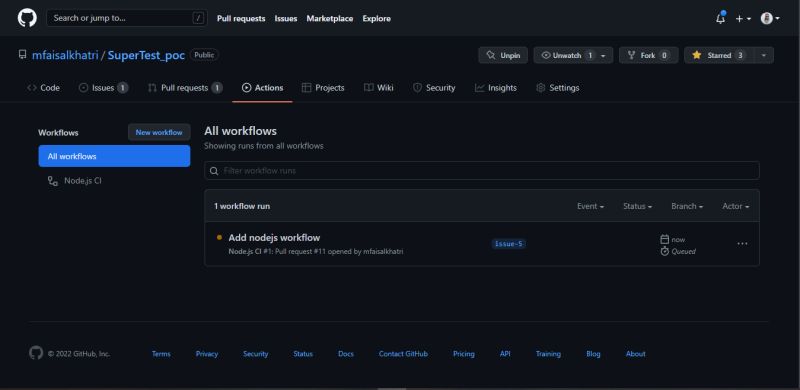Click the slash shortcut key icon in search

[x=198, y=18]
